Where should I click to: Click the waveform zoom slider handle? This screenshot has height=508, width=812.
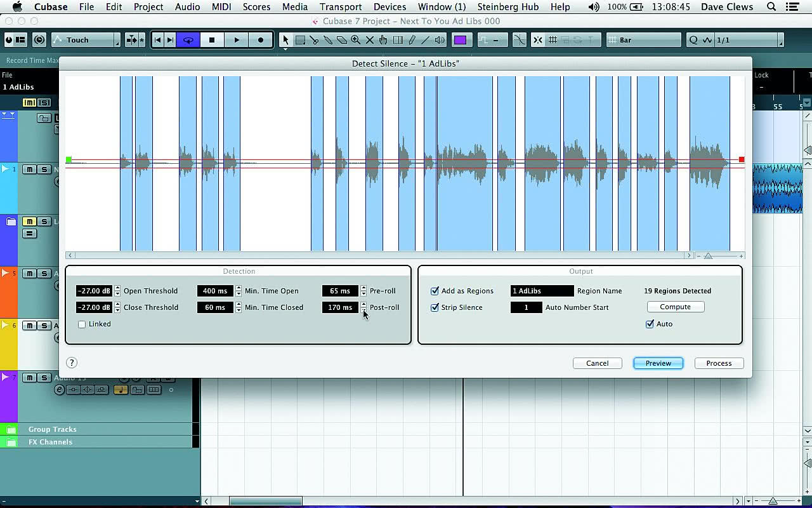tap(709, 256)
